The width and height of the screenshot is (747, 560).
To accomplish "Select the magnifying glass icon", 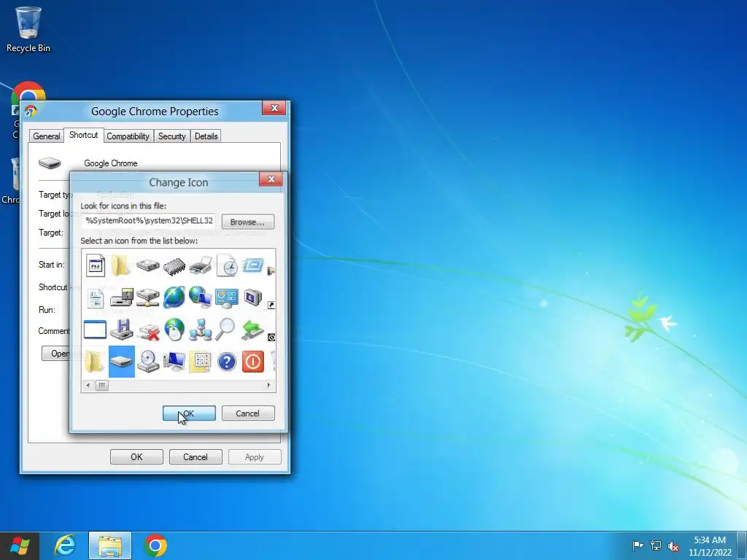I will [225, 329].
